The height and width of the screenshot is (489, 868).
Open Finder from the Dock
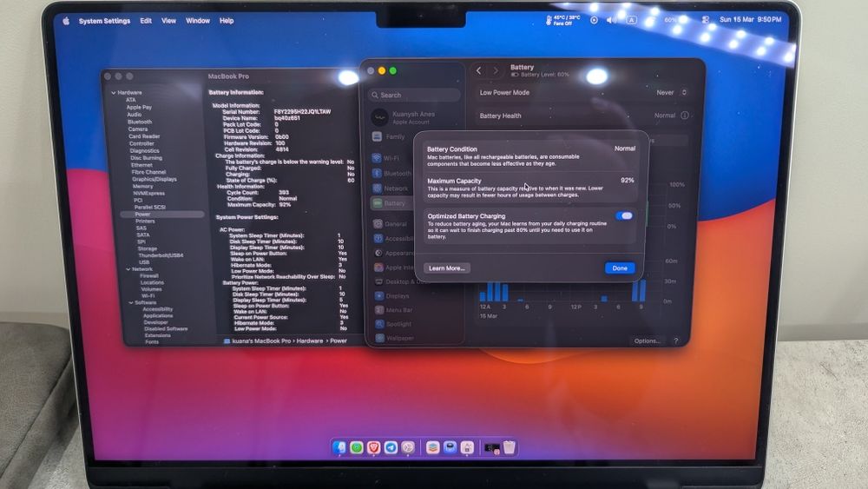pyautogui.click(x=339, y=447)
